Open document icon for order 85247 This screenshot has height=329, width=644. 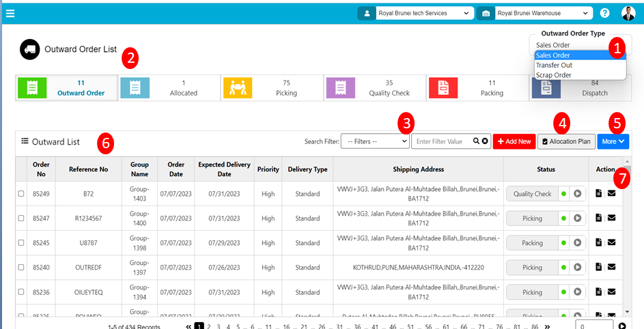tap(599, 218)
